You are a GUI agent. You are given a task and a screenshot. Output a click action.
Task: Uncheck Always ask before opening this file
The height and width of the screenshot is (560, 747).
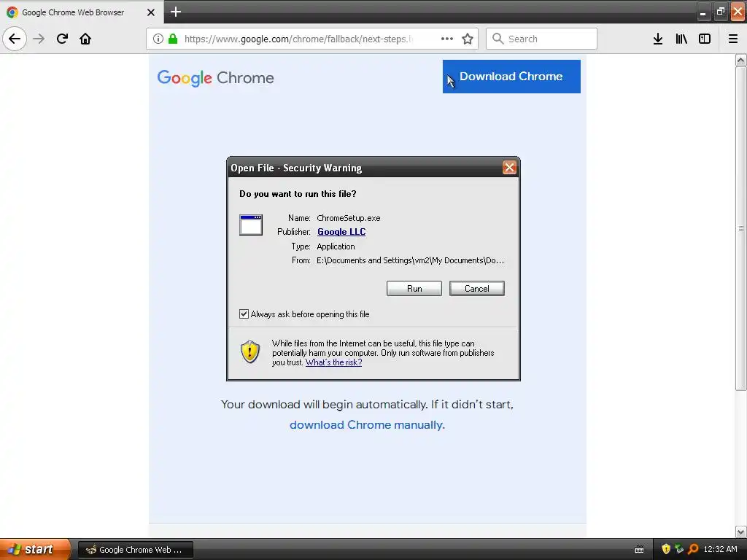coord(244,314)
